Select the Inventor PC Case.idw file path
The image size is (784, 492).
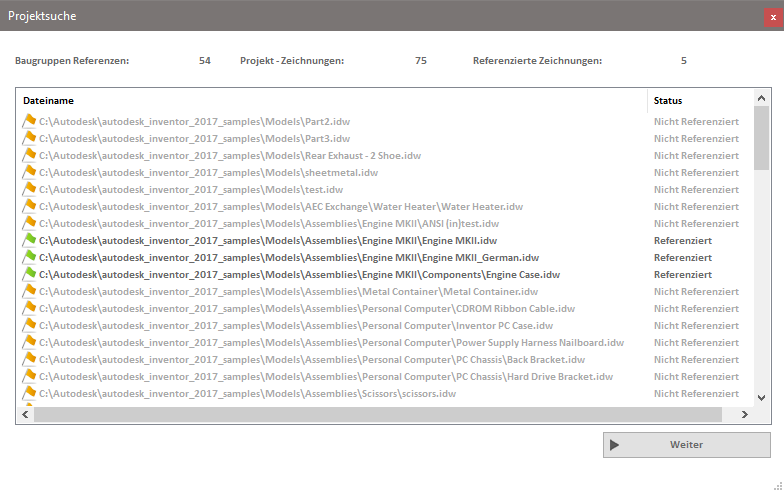pyautogui.click(x=296, y=326)
